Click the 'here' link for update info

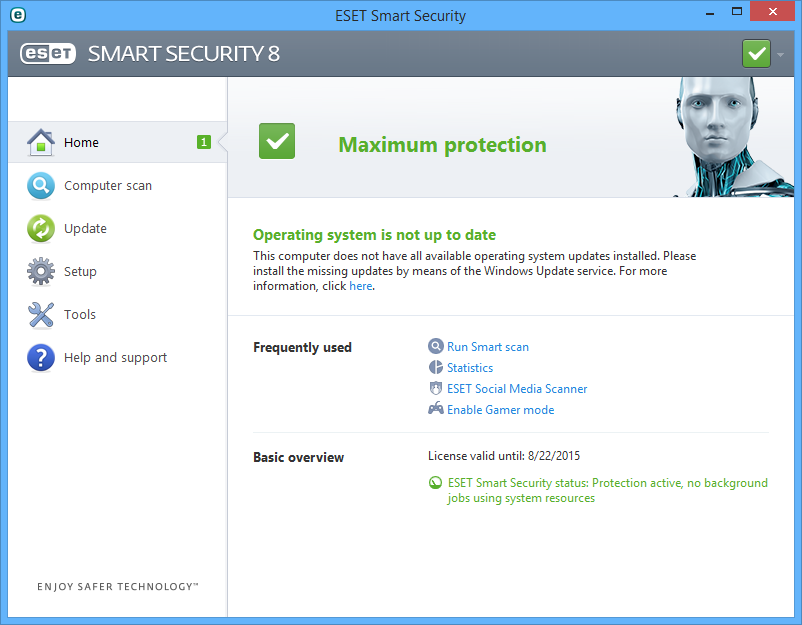pos(360,286)
